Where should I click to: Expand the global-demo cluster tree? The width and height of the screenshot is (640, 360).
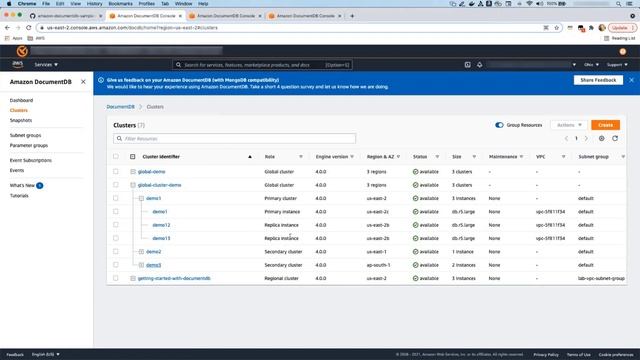[x=133, y=171]
